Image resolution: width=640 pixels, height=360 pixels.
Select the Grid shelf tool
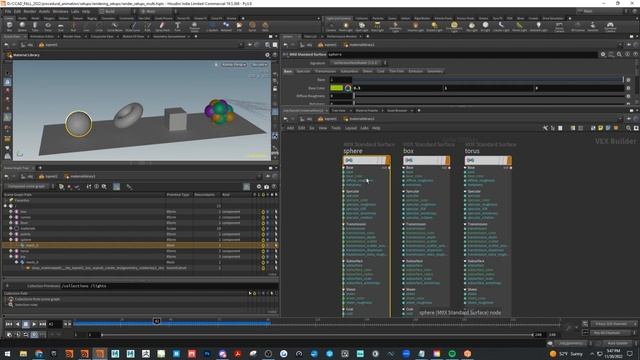pyautogui.click(x=60, y=27)
